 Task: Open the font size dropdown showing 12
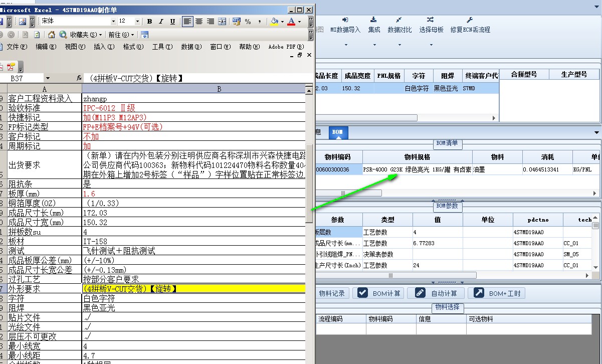tap(137, 21)
